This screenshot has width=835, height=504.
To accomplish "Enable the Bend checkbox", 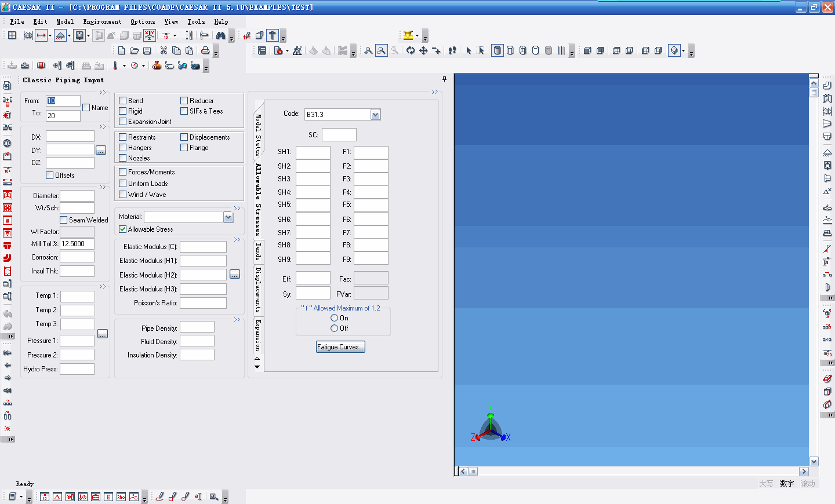I will pyautogui.click(x=123, y=101).
